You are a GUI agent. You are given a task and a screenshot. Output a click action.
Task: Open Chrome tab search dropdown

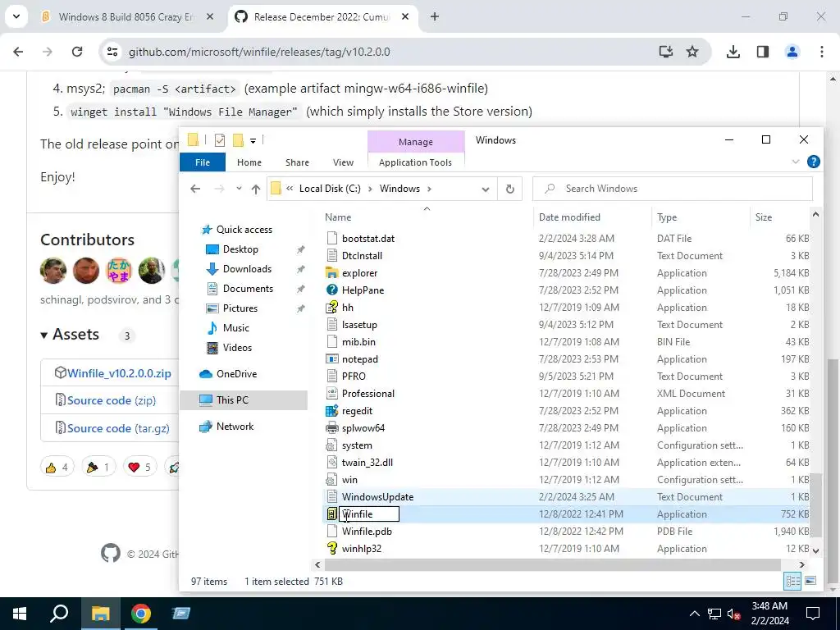click(16, 16)
